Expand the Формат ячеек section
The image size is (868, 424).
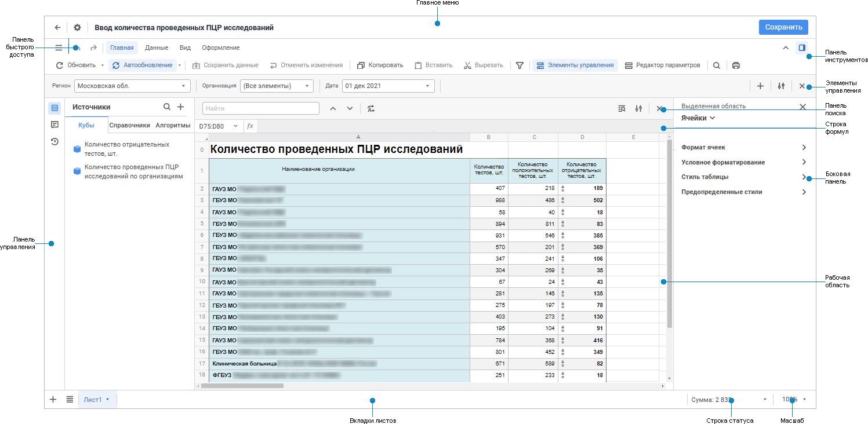[x=744, y=148]
